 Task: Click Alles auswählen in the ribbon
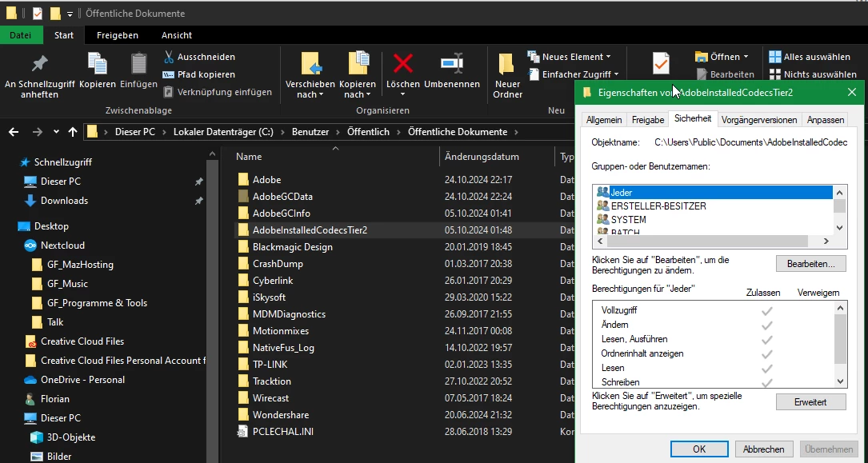tap(810, 57)
